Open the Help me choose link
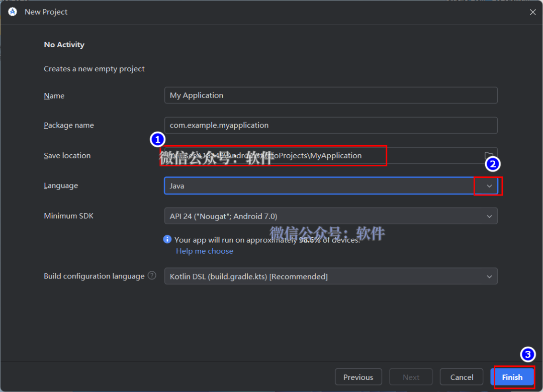The image size is (543, 392). click(205, 251)
